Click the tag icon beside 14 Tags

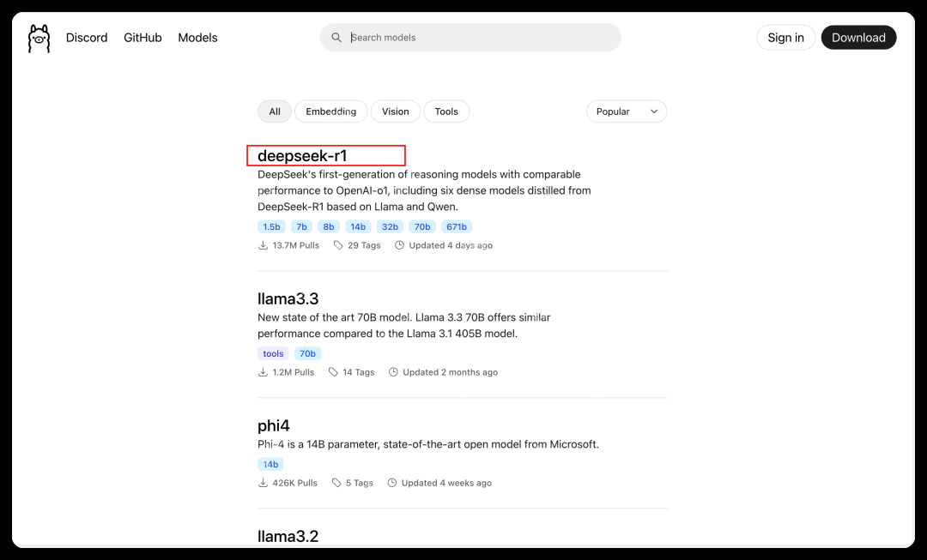tap(333, 372)
